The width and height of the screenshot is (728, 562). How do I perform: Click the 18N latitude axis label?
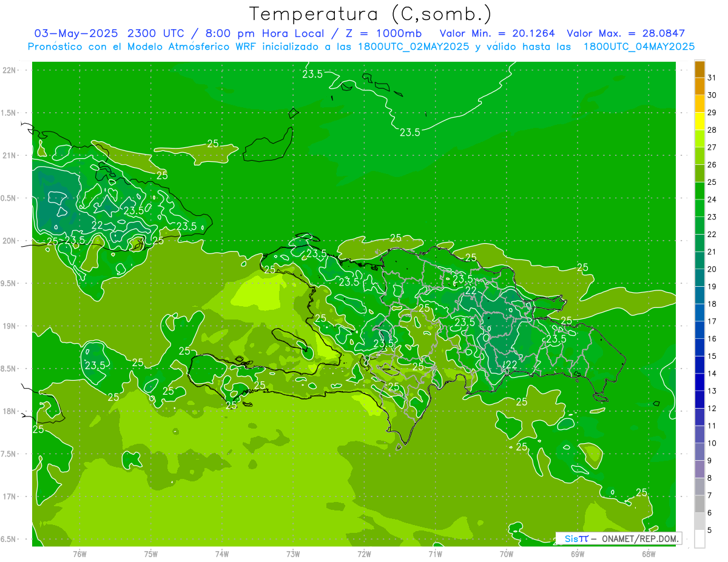point(9,411)
